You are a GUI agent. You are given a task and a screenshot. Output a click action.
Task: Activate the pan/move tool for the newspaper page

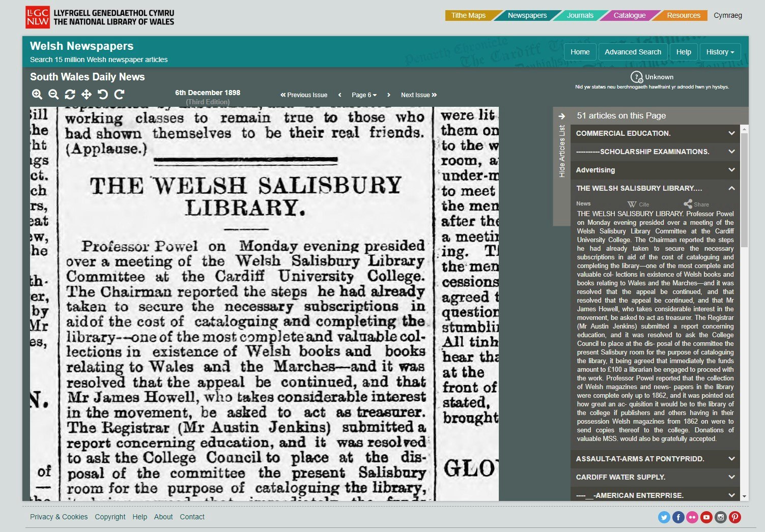coord(87,94)
